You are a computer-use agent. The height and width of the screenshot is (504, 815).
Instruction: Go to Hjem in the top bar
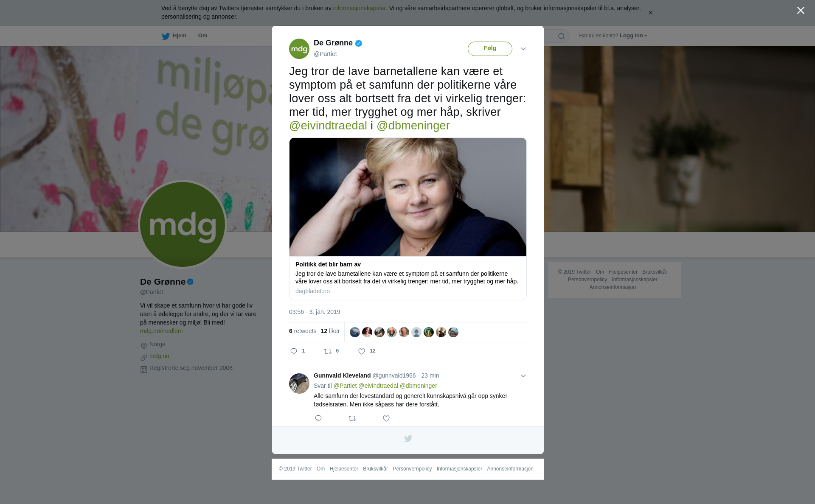click(x=179, y=36)
